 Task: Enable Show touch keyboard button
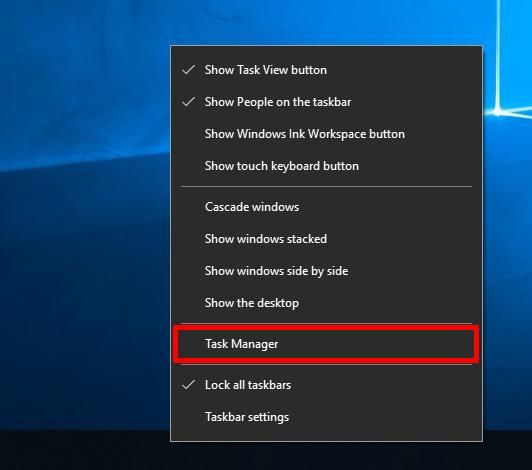click(326, 166)
